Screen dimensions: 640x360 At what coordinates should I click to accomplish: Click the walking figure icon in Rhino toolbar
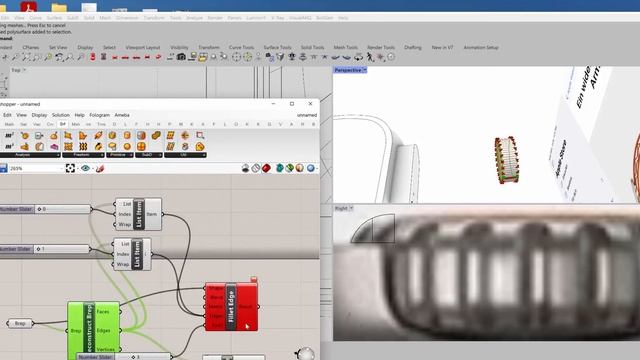tap(370, 57)
